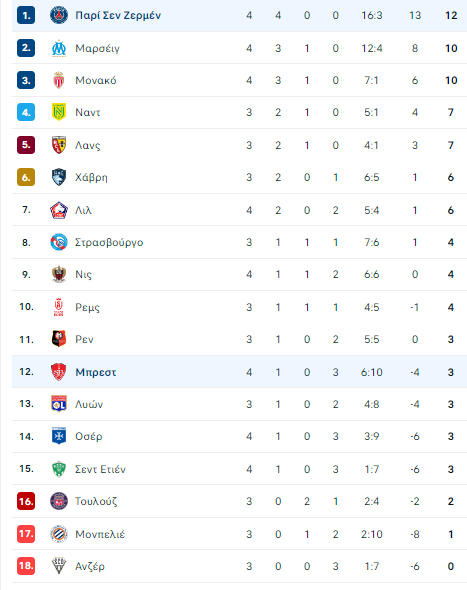This screenshot has height=590, width=467.
Task: Click the Nantes yellow crest
Action: [x=59, y=112]
